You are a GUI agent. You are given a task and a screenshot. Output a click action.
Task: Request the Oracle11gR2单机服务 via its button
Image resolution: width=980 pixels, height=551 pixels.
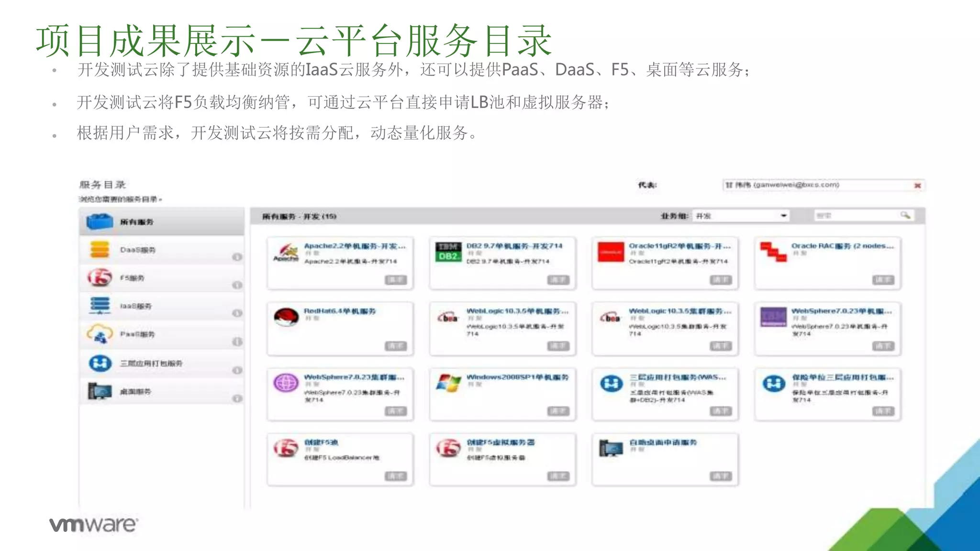tap(721, 280)
